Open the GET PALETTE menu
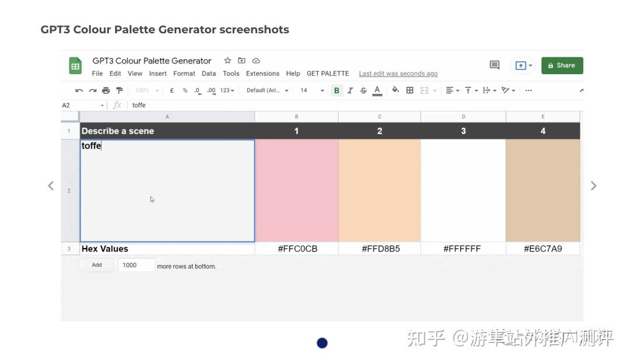630x364 pixels. pyautogui.click(x=328, y=73)
